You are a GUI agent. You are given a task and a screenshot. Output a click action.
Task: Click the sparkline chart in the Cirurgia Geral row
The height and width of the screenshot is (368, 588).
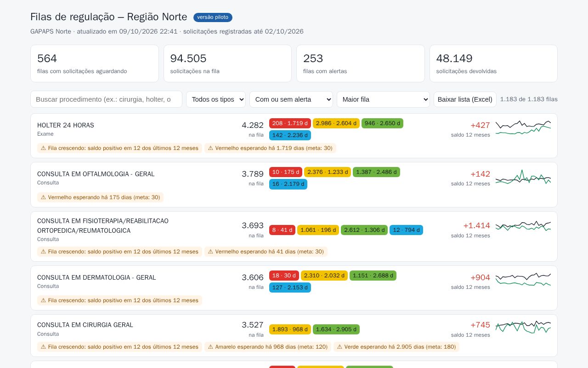(523, 328)
